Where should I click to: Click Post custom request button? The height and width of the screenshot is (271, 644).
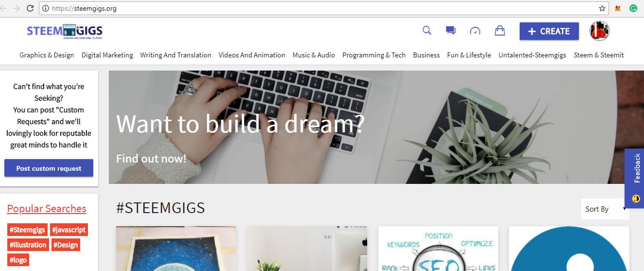click(x=49, y=168)
